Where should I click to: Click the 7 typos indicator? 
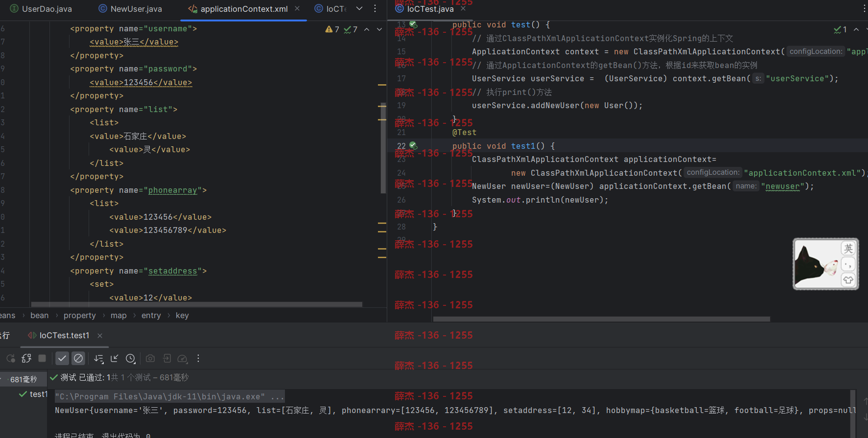[x=351, y=29]
